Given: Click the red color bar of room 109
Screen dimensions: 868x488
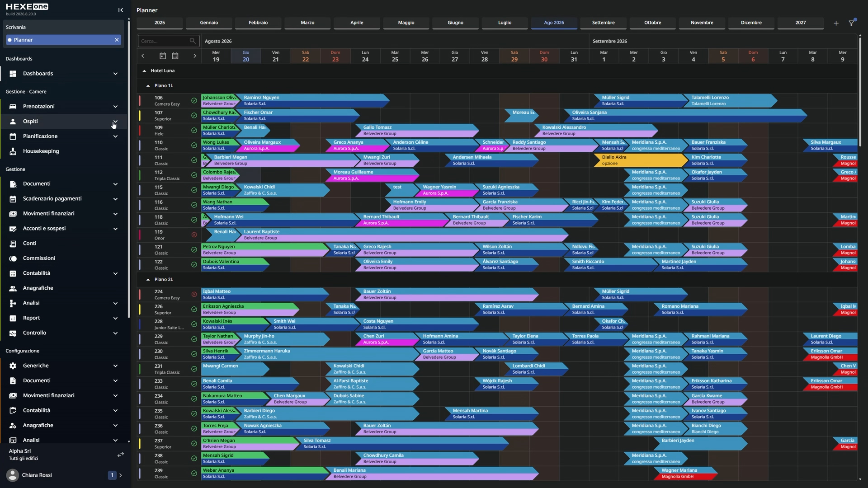Looking at the screenshot, I should [x=140, y=131].
